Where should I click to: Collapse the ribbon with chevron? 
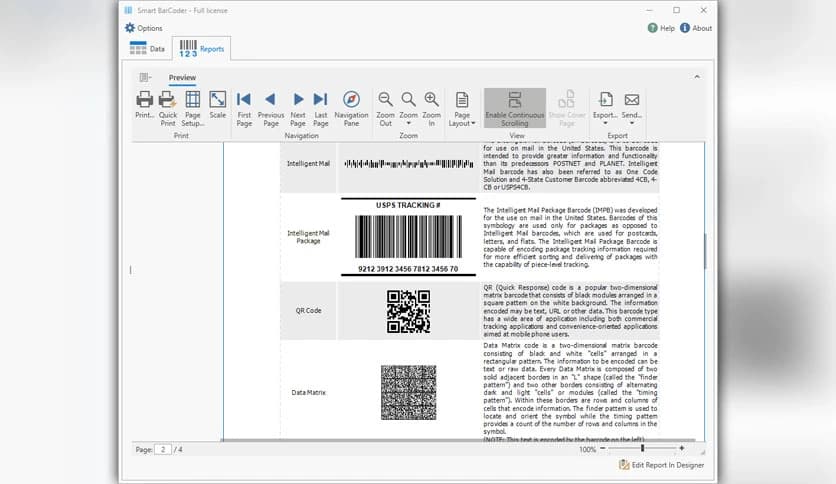point(697,77)
